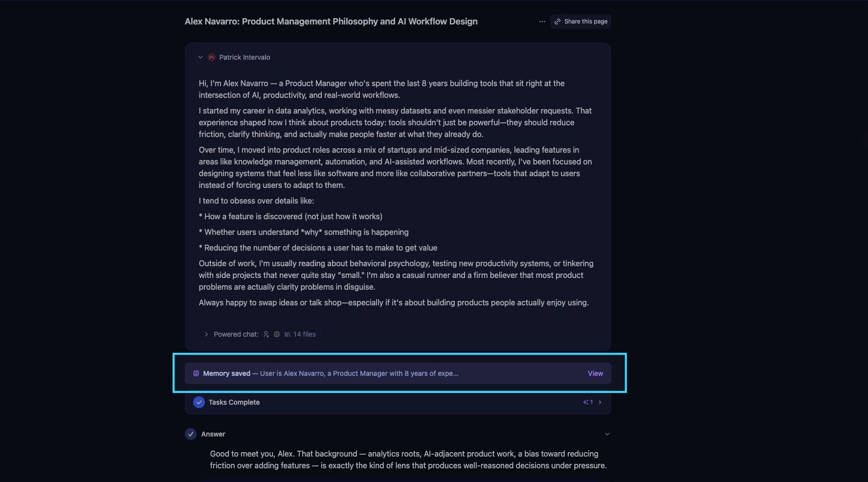The height and width of the screenshot is (482, 868).
Task: Collapse the Patrick Intervalo message
Action: tap(200, 57)
